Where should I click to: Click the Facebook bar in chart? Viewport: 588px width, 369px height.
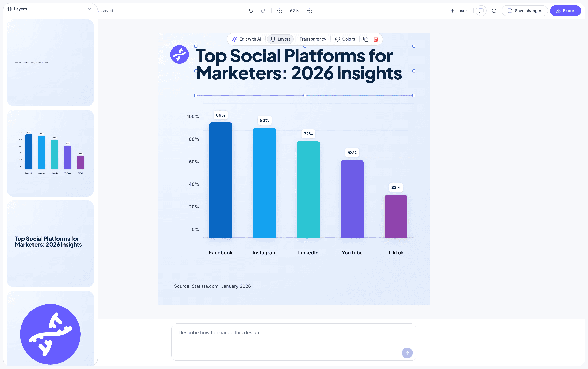coord(221,180)
